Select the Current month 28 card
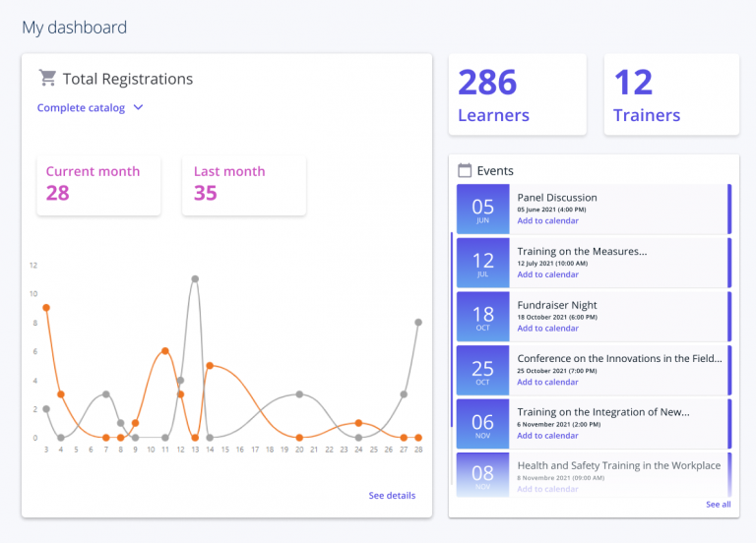The image size is (756, 543). (x=98, y=185)
